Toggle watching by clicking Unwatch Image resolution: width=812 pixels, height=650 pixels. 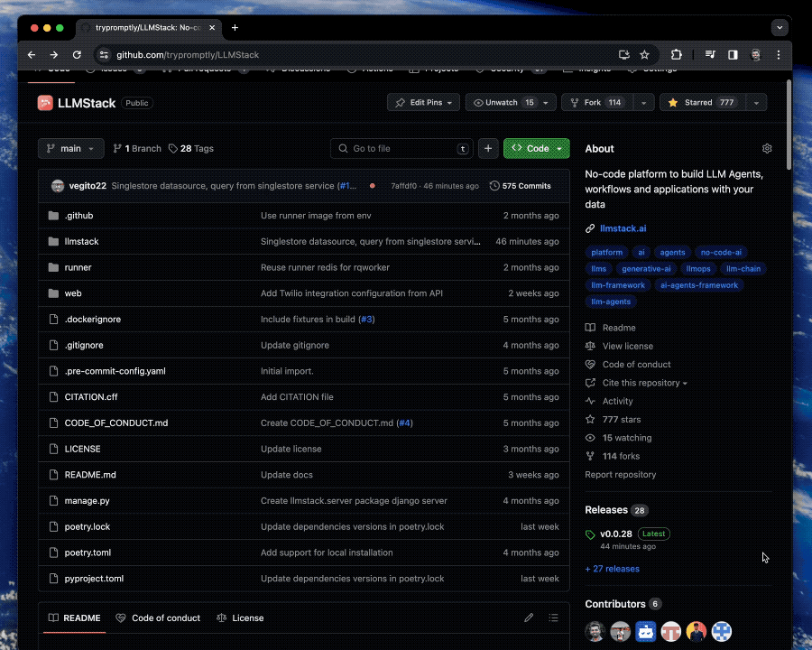501,102
